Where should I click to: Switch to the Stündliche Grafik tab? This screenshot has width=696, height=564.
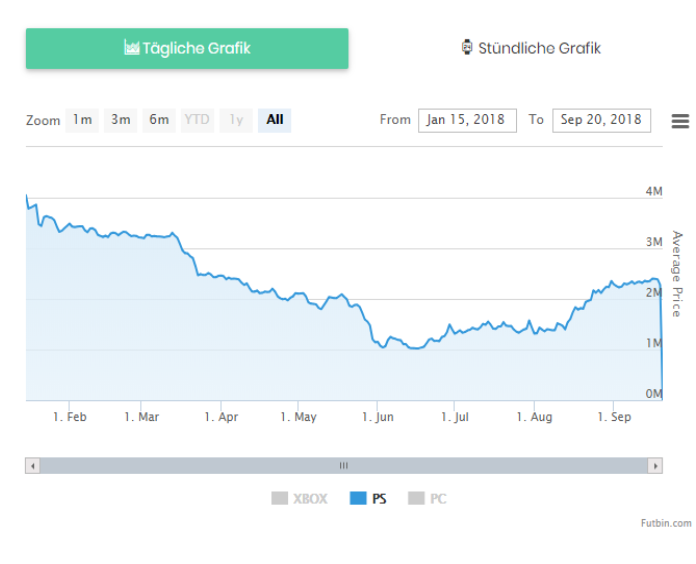pyautogui.click(x=531, y=48)
